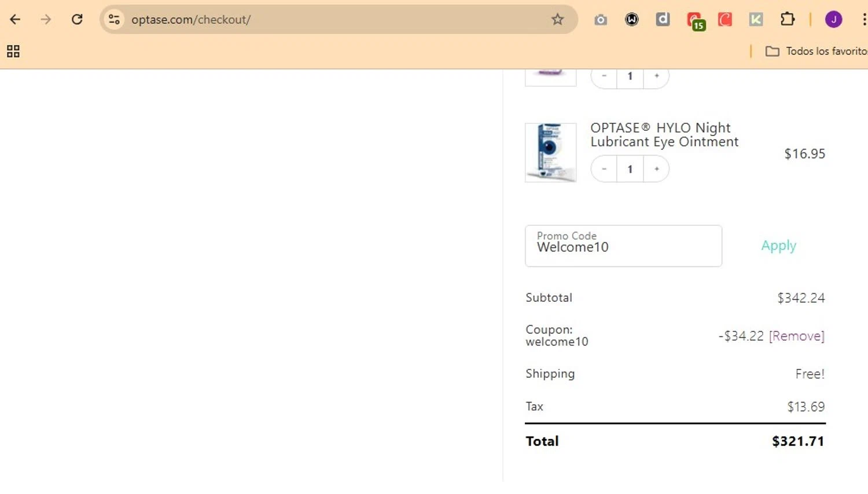
Task: Bookmark this page with the star icon
Action: 557,19
